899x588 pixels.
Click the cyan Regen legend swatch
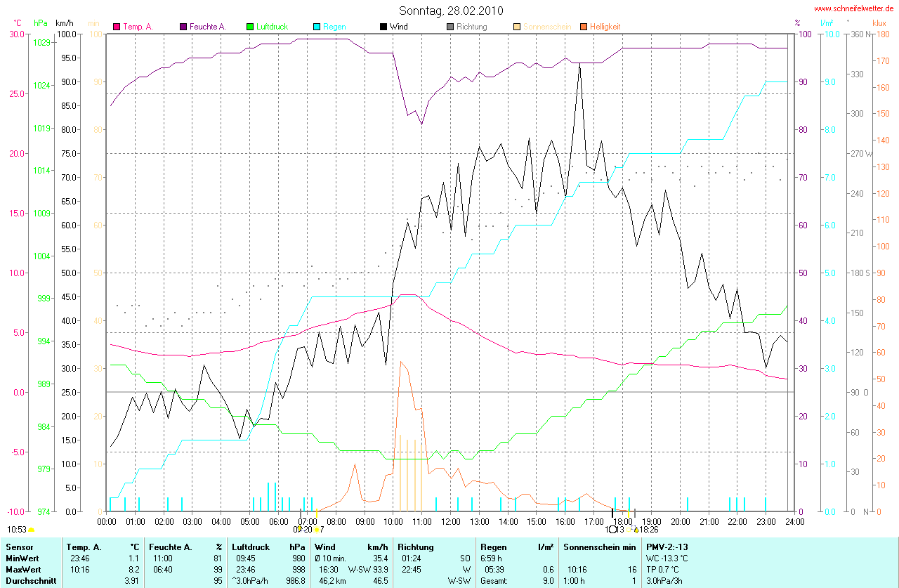317,27
